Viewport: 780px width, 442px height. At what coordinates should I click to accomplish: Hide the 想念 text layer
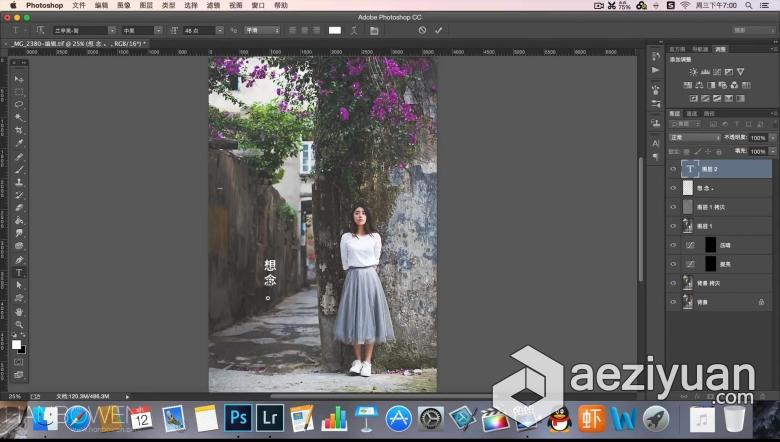(673, 188)
